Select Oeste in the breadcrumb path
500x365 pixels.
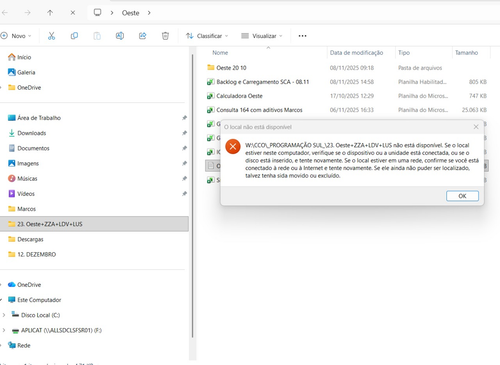130,13
